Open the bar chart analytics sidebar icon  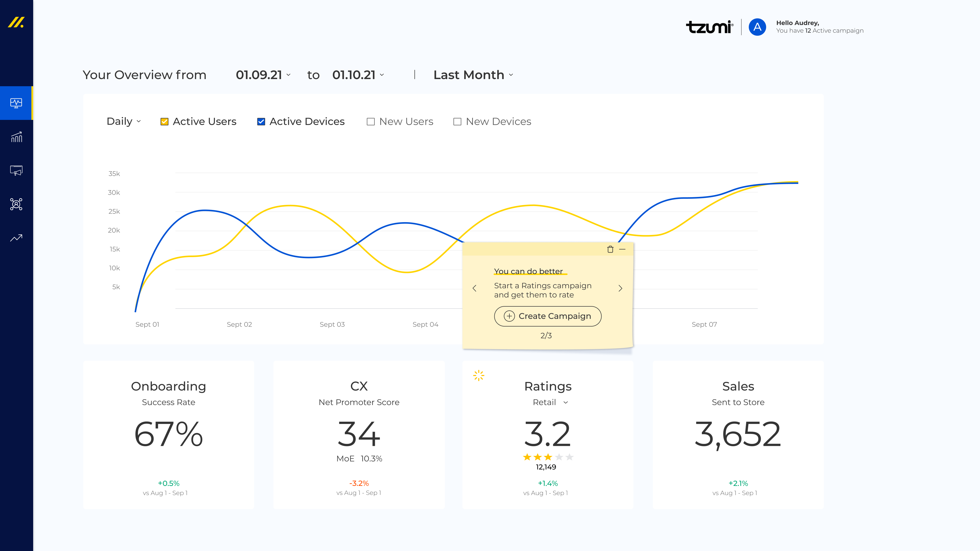[x=16, y=137]
